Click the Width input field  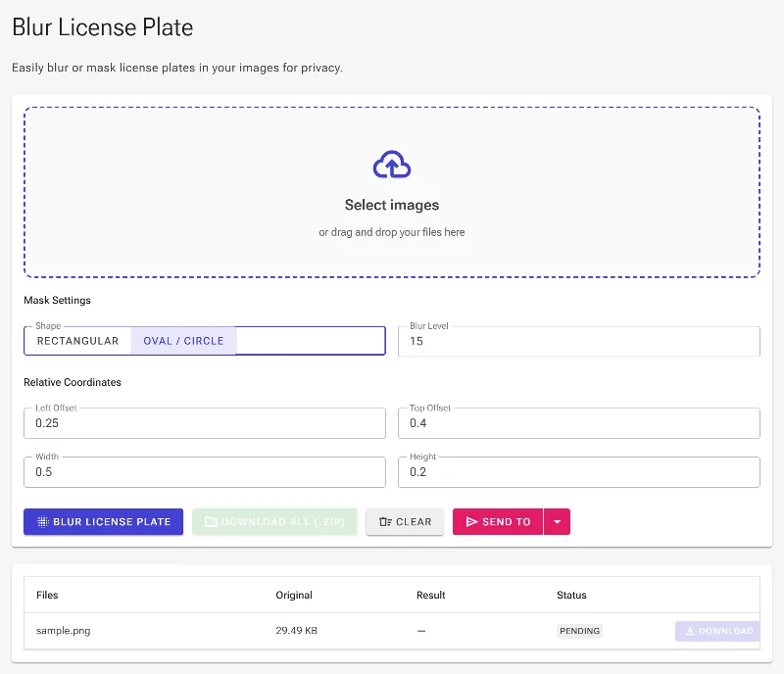(205, 472)
